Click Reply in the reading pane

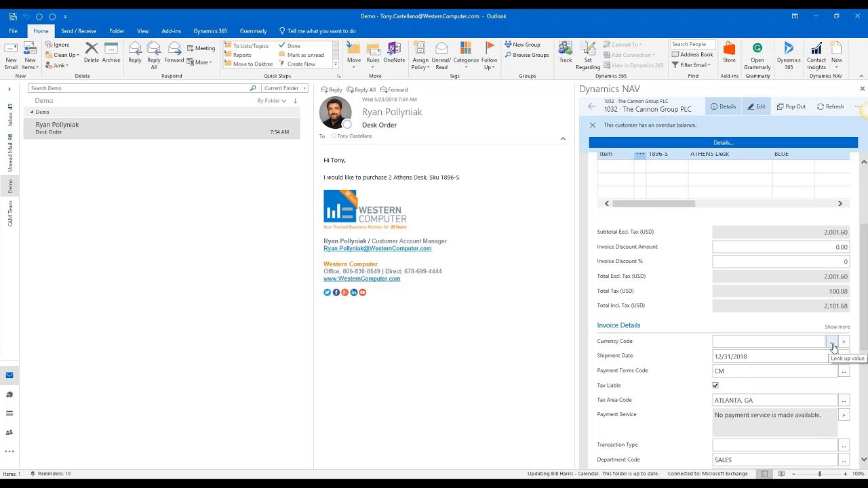[x=332, y=89]
